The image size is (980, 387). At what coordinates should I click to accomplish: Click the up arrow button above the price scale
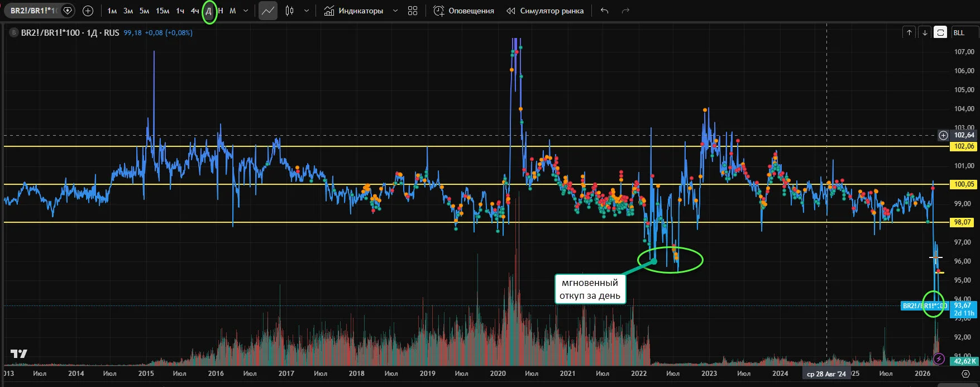point(909,32)
